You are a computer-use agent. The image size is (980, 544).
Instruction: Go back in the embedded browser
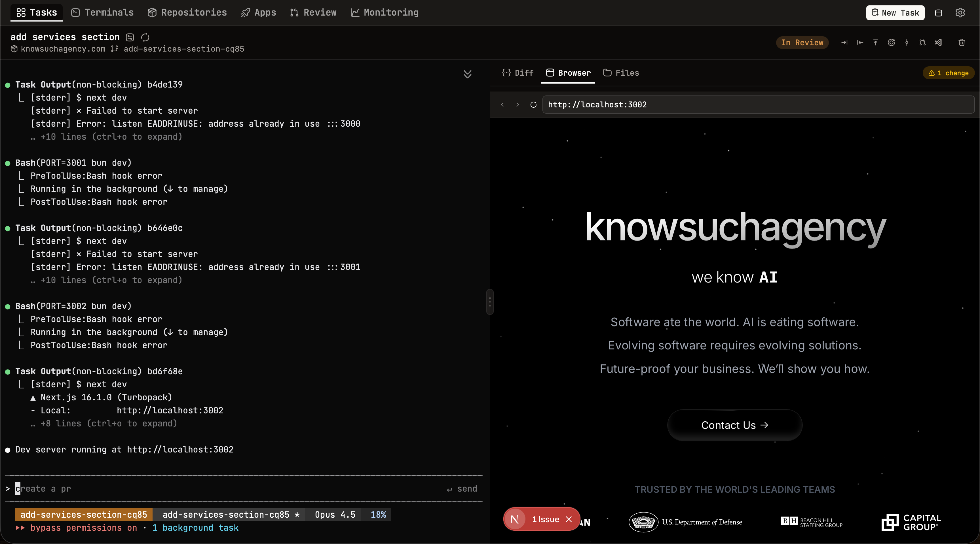click(502, 105)
